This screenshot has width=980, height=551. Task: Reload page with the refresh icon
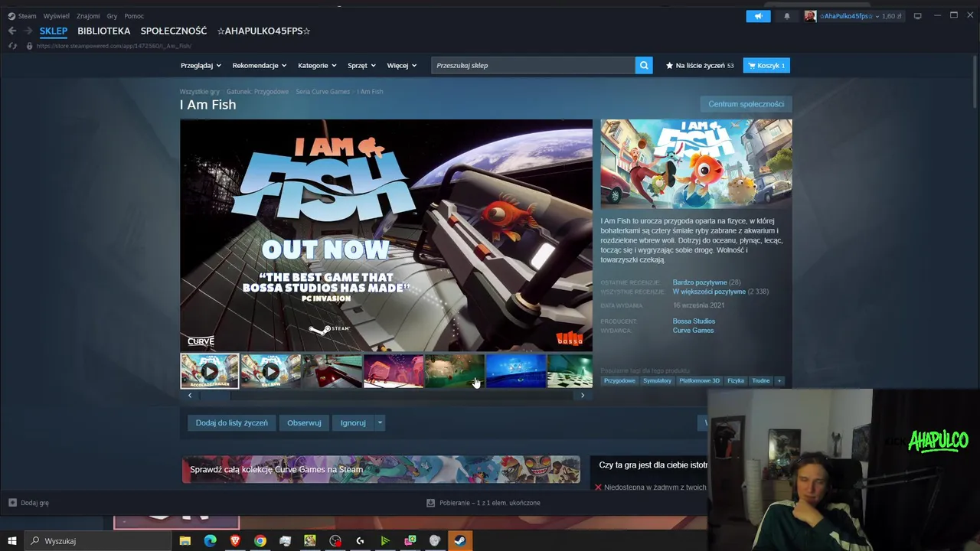pos(12,46)
